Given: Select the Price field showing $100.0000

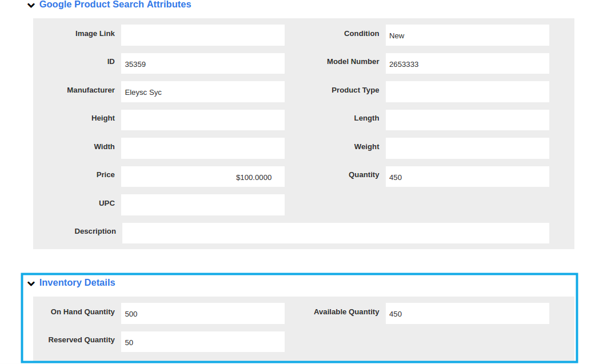Looking at the screenshot, I should [202, 177].
